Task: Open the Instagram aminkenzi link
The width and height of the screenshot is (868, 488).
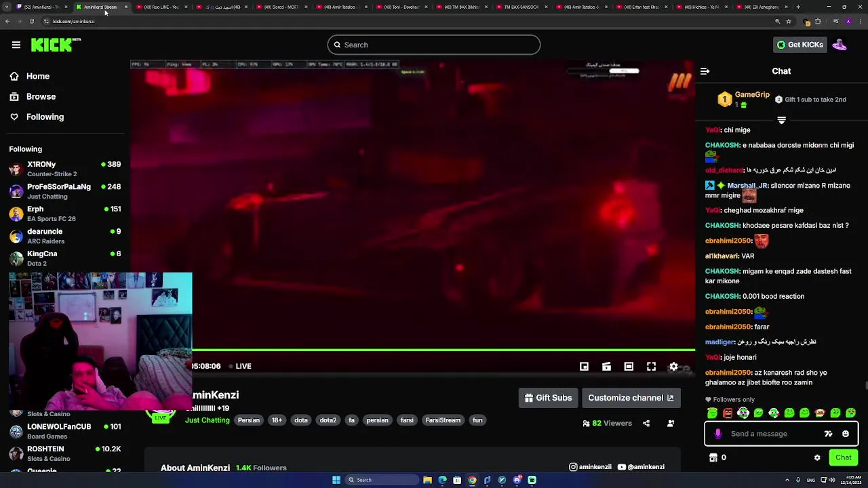Action: (590, 467)
